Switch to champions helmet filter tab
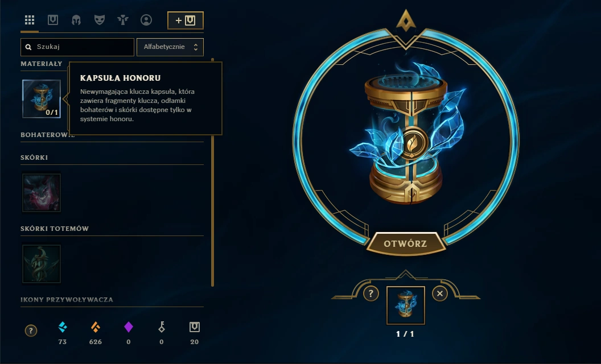Viewport: 601px width, 364px height. [76, 20]
